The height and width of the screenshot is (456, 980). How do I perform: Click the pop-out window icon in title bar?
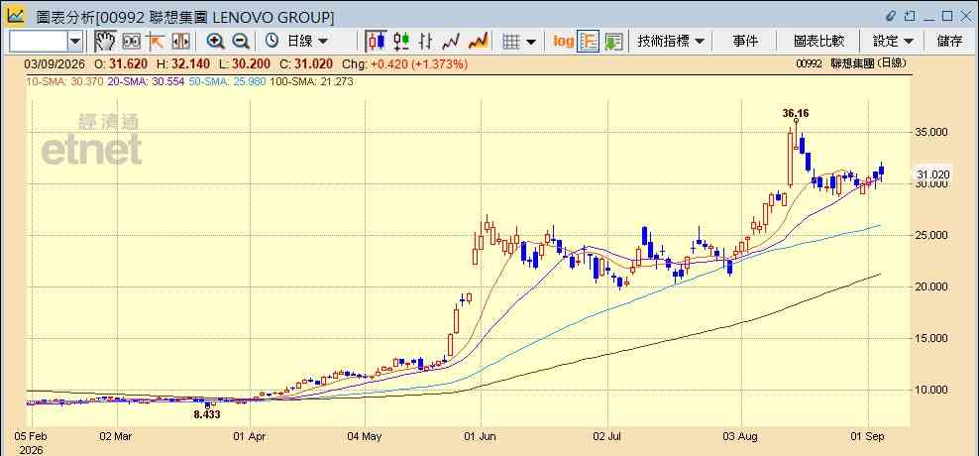point(911,16)
